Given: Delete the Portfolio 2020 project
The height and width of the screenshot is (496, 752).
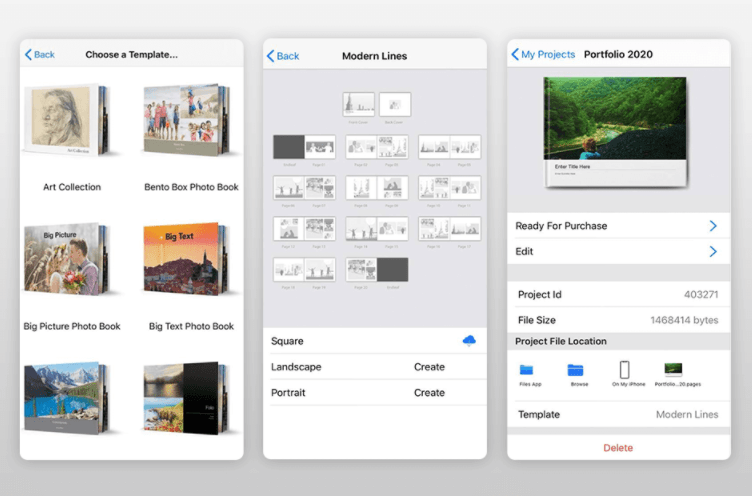Looking at the screenshot, I should [618, 448].
